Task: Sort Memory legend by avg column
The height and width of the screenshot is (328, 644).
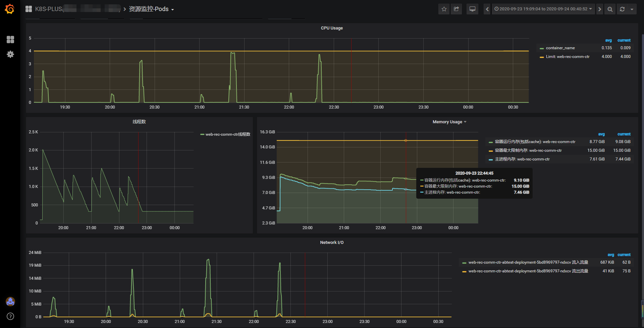Action: pos(601,134)
